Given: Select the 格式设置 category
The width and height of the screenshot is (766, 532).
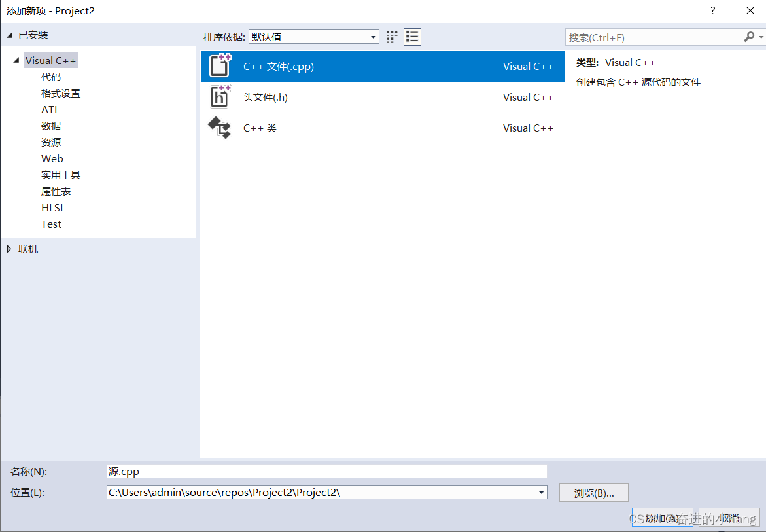Looking at the screenshot, I should pyautogui.click(x=61, y=94).
